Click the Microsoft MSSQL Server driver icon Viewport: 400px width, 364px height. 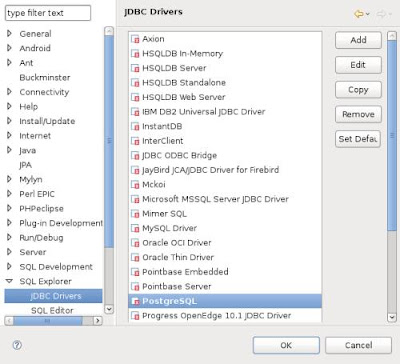(135, 199)
